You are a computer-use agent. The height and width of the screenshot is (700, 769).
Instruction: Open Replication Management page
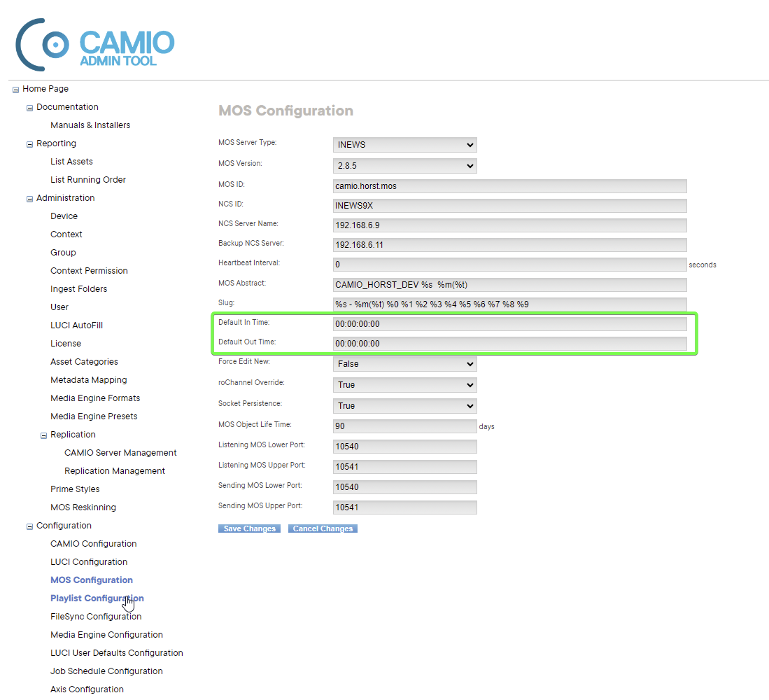pyautogui.click(x=115, y=470)
